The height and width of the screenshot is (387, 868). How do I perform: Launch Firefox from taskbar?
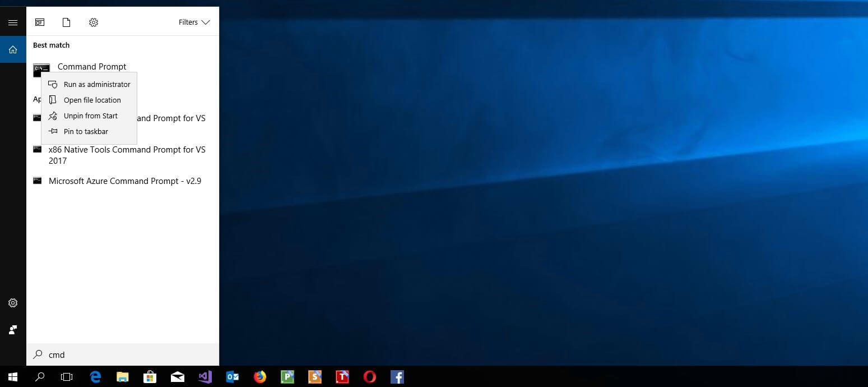click(x=259, y=377)
